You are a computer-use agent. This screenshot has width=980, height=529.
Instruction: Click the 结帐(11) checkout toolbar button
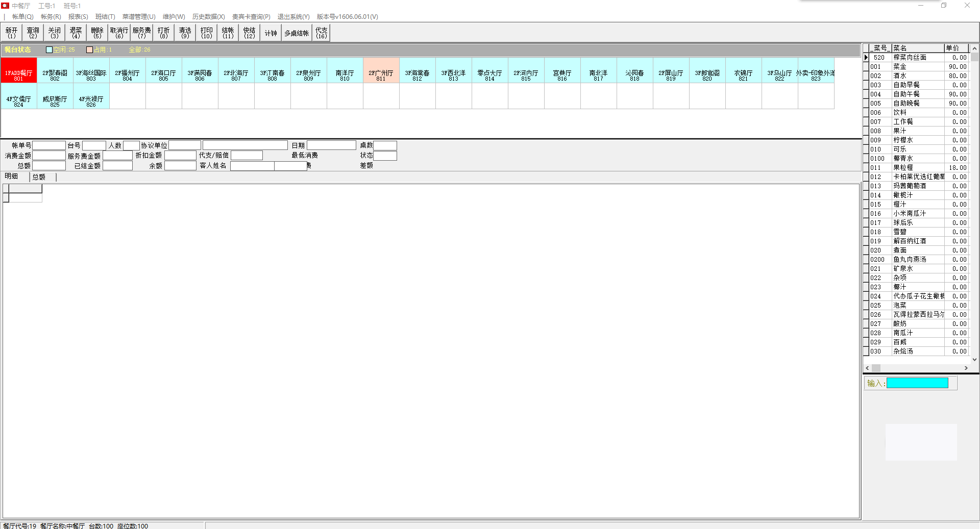coord(228,33)
